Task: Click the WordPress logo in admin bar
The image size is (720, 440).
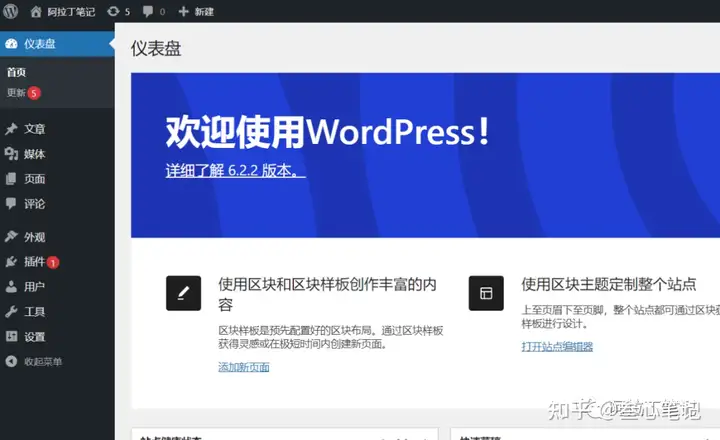Action: click(10, 11)
